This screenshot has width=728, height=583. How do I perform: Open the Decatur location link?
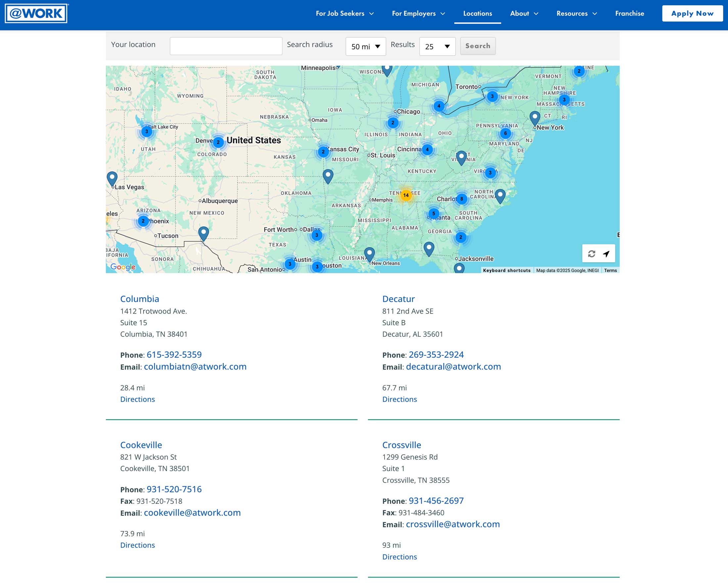[398, 299]
